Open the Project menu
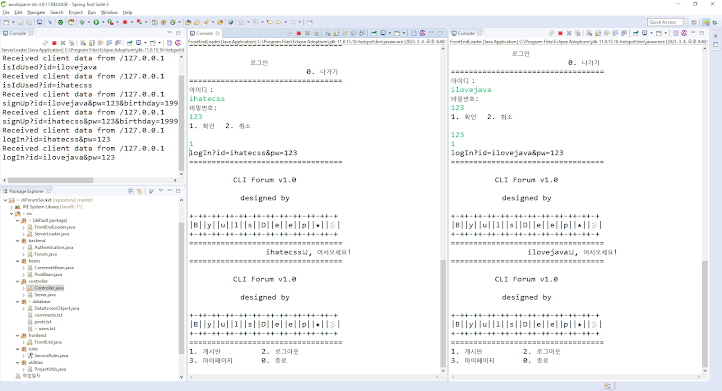Image resolution: width=722 pixels, height=391 pixels. click(x=76, y=12)
